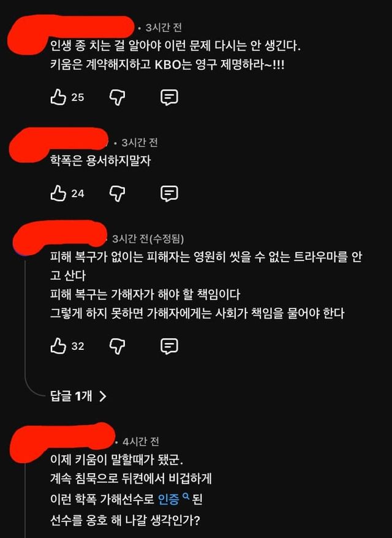Reply to the comment with 32 likes
This screenshot has height=538, width=392.
pos(170,346)
